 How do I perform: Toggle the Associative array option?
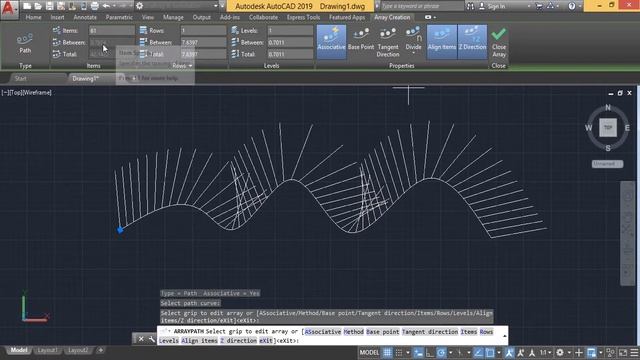pyautogui.click(x=331, y=41)
